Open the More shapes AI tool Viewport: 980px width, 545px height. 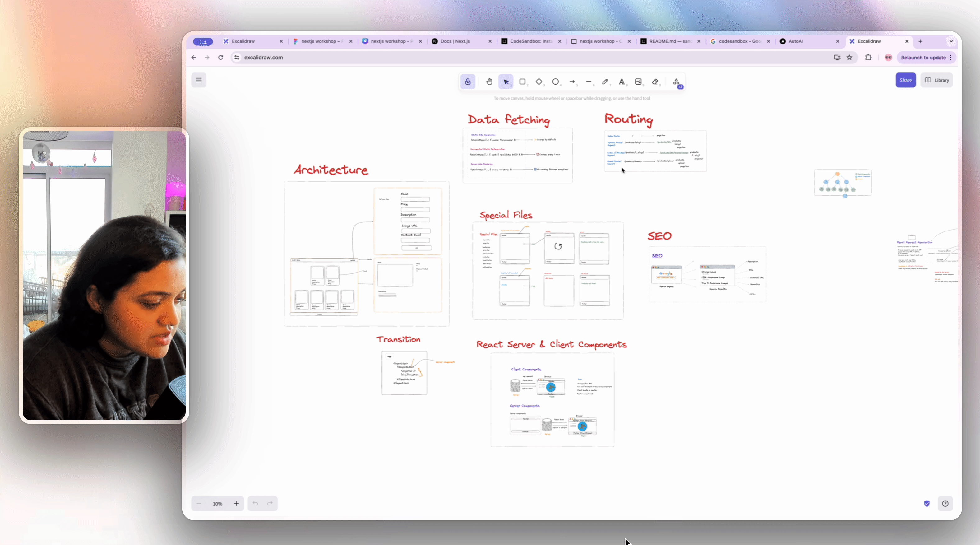click(677, 82)
